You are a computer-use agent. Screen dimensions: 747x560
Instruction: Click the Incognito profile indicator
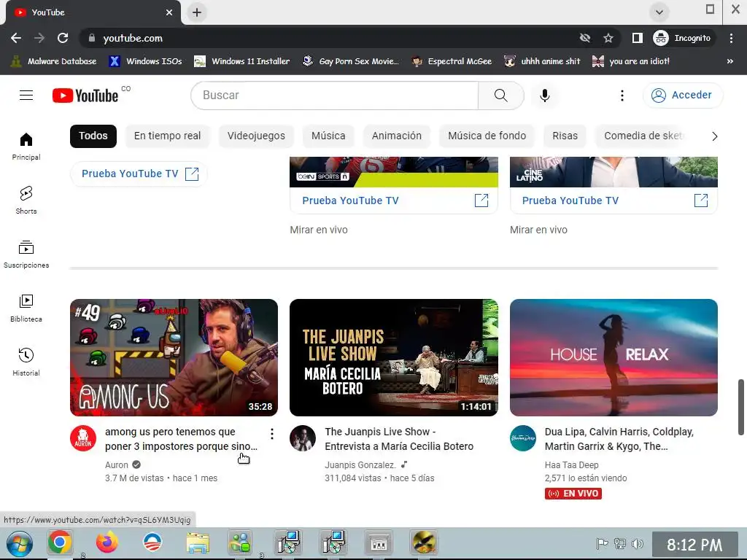point(682,38)
